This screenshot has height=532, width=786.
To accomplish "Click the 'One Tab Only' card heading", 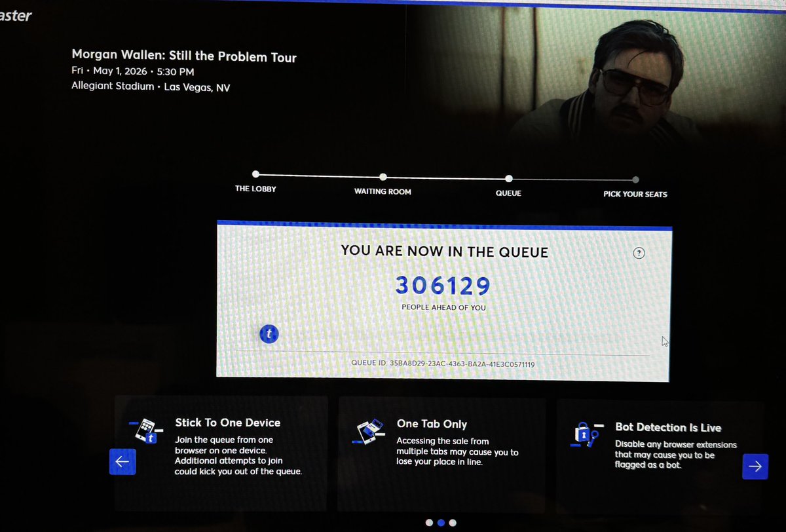I will 432,424.
